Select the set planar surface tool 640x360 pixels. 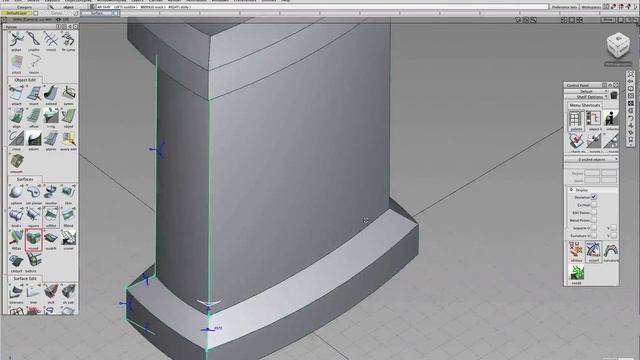pyautogui.click(x=34, y=194)
